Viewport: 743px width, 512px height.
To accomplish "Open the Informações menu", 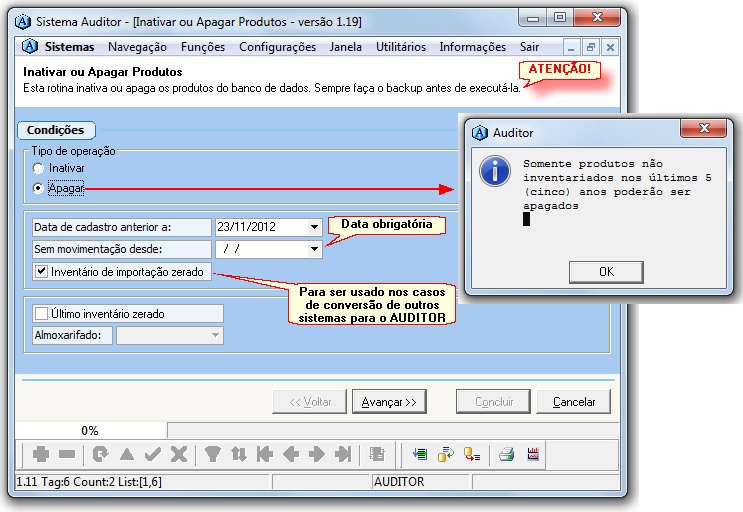I will point(472,47).
